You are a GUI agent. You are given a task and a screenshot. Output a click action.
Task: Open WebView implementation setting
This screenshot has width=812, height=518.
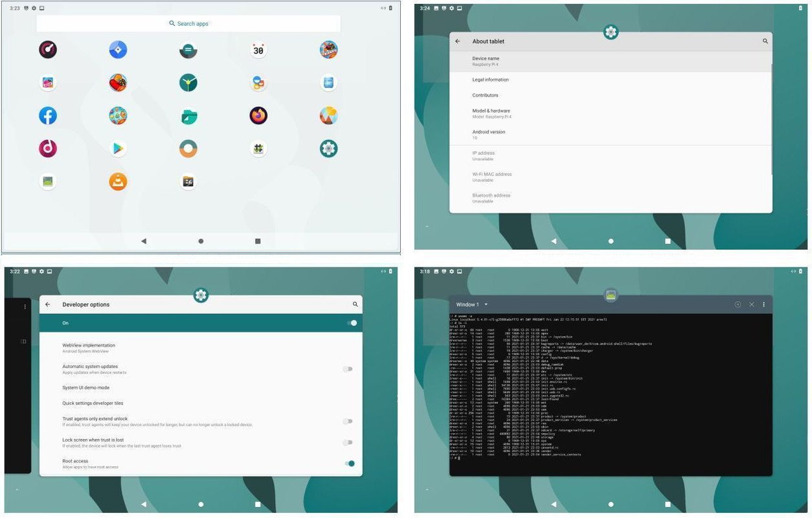coord(201,348)
